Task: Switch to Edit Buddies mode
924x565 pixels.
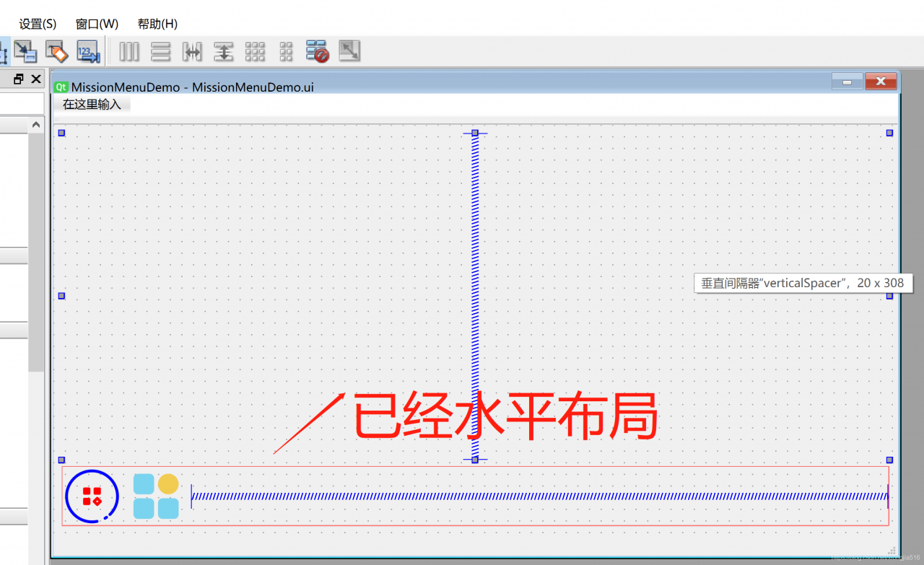Action: [x=57, y=51]
